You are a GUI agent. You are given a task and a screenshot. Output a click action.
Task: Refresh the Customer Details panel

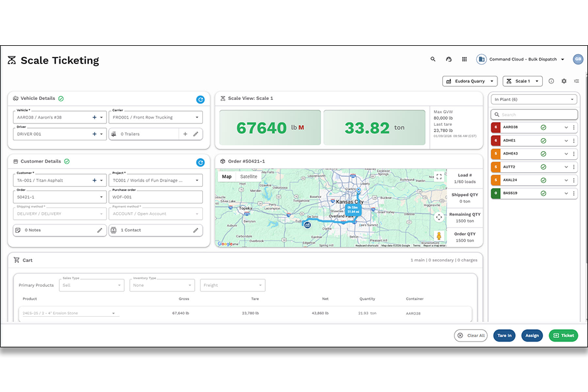(200, 161)
